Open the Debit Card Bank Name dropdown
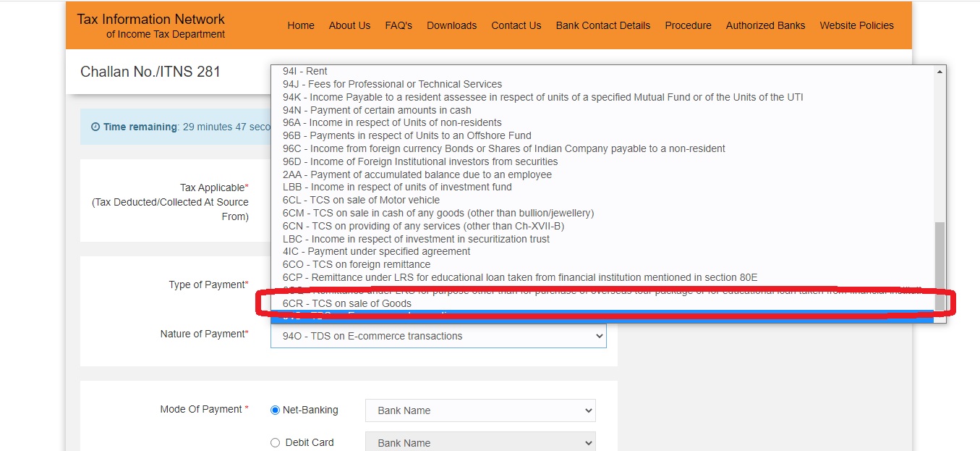980x451 pixels. (x=480, y=443)
